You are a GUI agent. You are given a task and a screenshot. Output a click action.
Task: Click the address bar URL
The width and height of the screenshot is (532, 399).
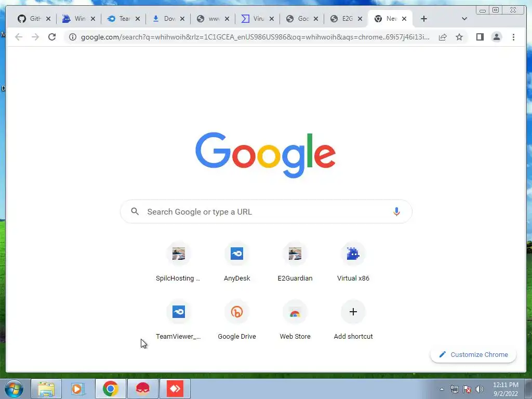pos(255,37)
